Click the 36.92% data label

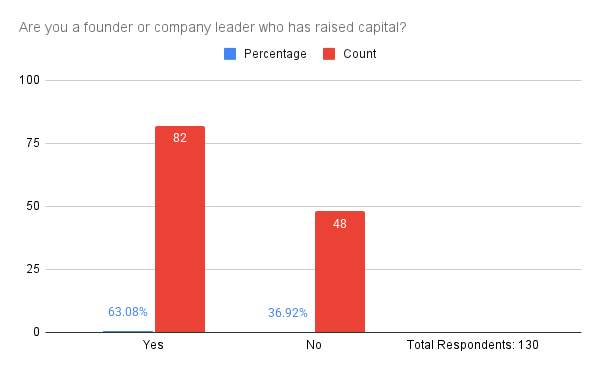click(288, 313)
